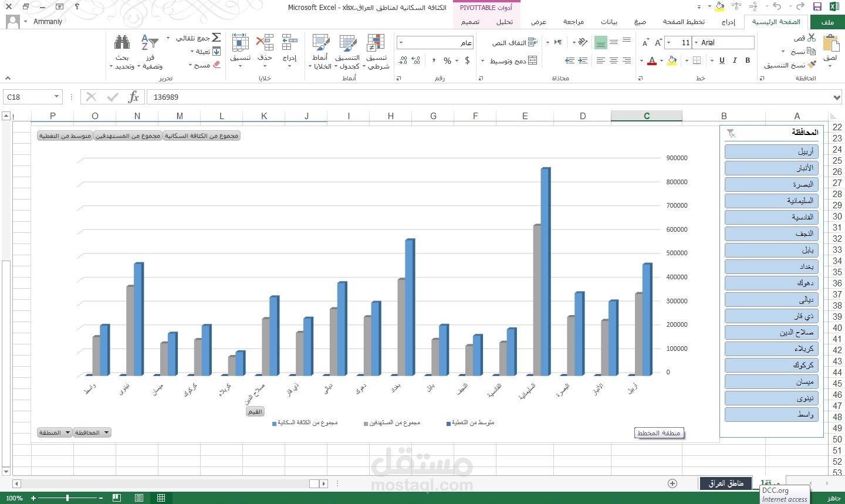Open the Name Box C18 dropdown
Image resolution: width=845 pixels, height=504 pixels.
56,97
